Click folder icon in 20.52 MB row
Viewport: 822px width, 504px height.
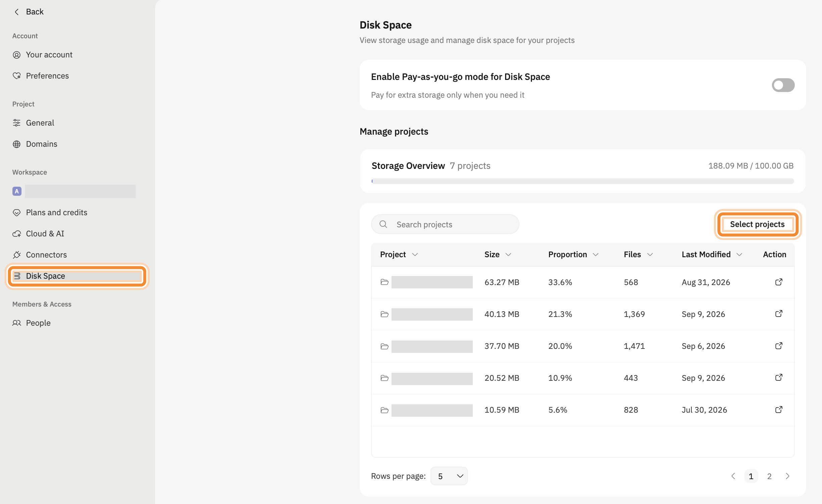[x=384, y=378]
